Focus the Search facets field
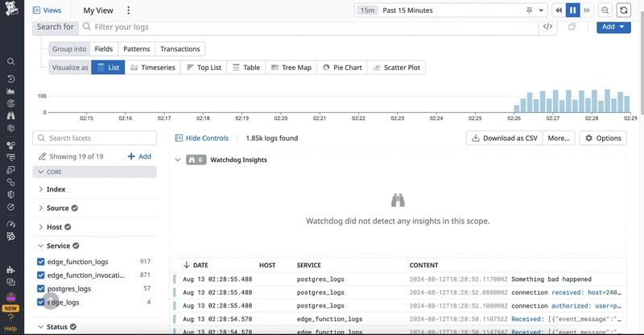 pos(94,139)
